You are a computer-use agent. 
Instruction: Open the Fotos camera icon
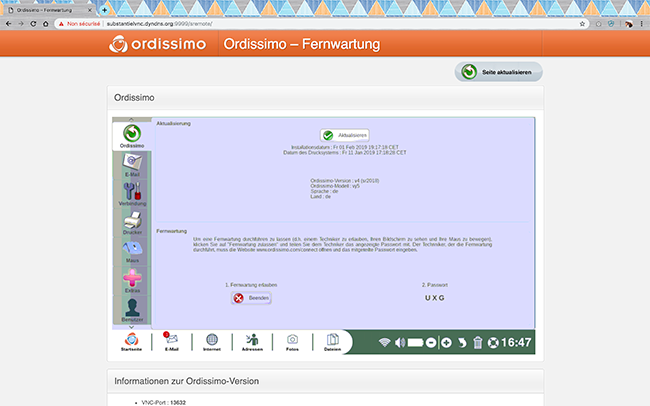(x=292, y=342)
